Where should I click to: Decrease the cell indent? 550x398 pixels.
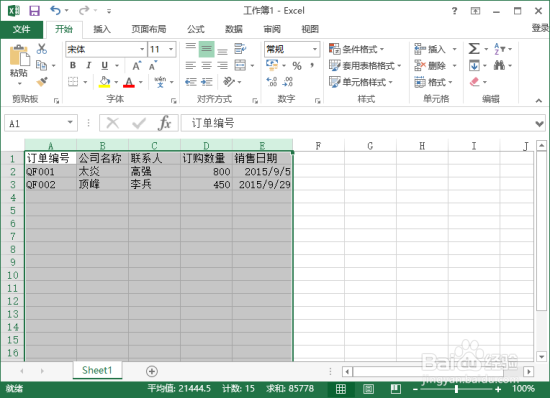coord(190,82)
